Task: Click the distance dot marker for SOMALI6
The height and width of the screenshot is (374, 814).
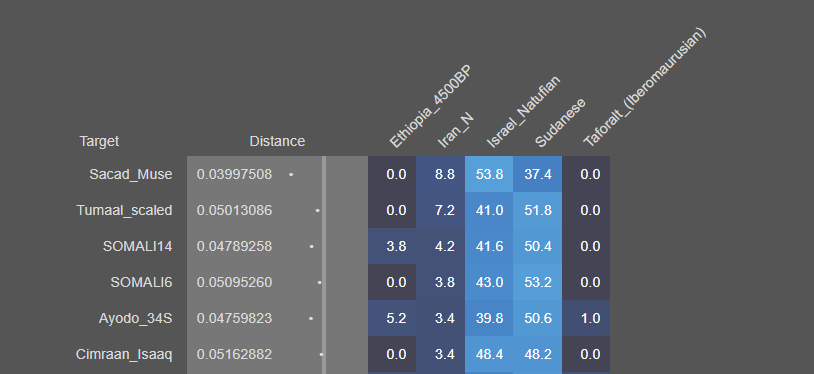Action: point(319,283)
